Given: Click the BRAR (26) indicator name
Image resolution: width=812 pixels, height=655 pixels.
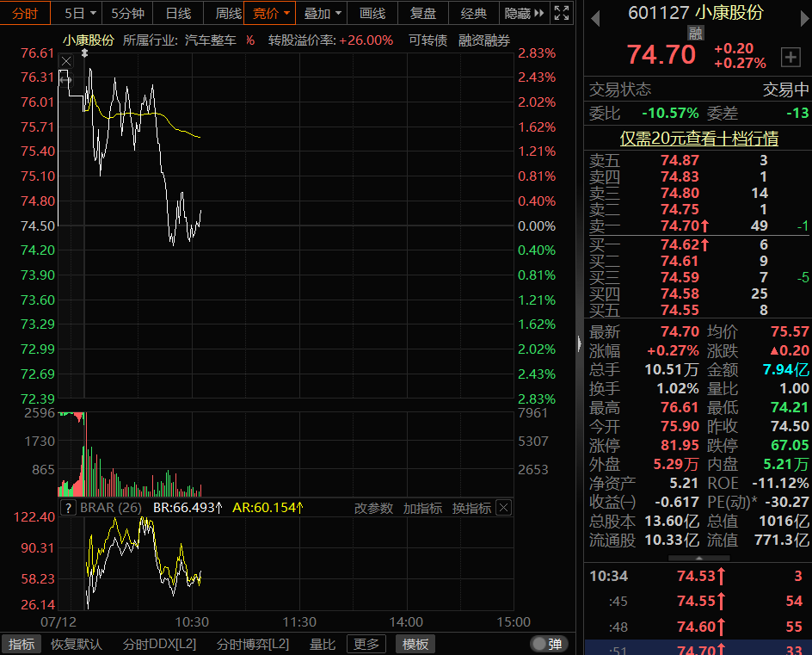Looking at the screenshot, I should [110, 508].
